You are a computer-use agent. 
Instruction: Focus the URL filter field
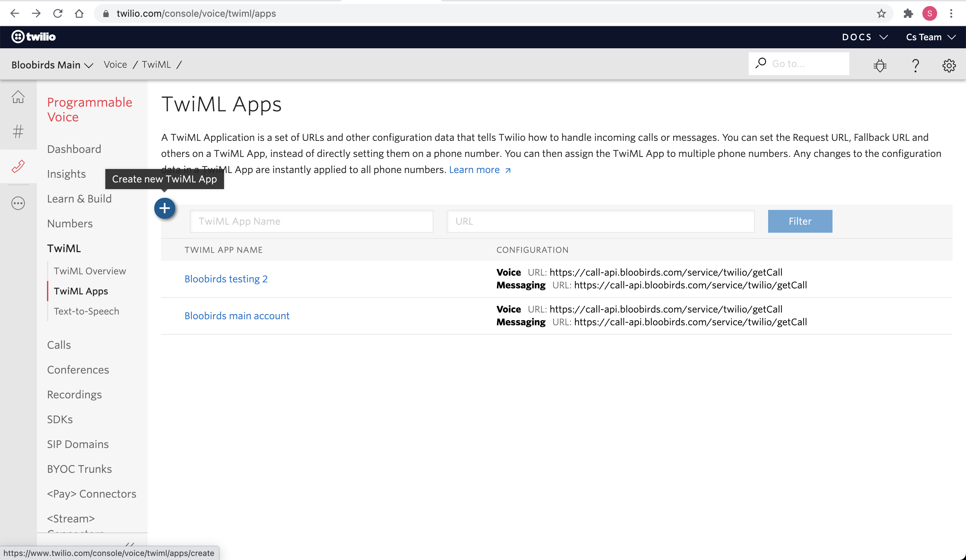click(x=600, y=221)
